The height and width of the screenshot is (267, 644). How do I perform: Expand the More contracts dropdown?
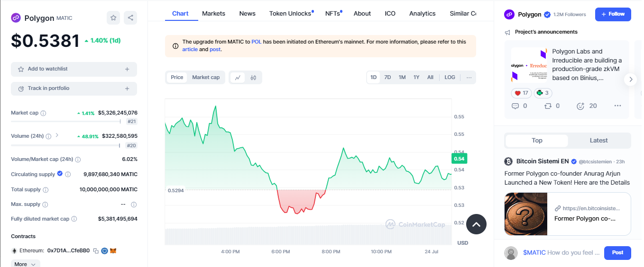tap(25, 264)
